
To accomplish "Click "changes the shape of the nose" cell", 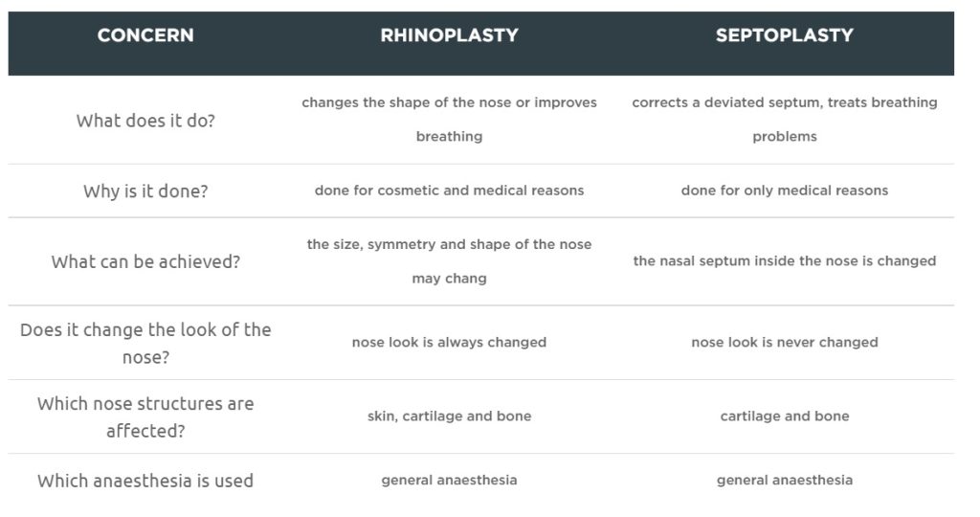I will coord(449,102).
